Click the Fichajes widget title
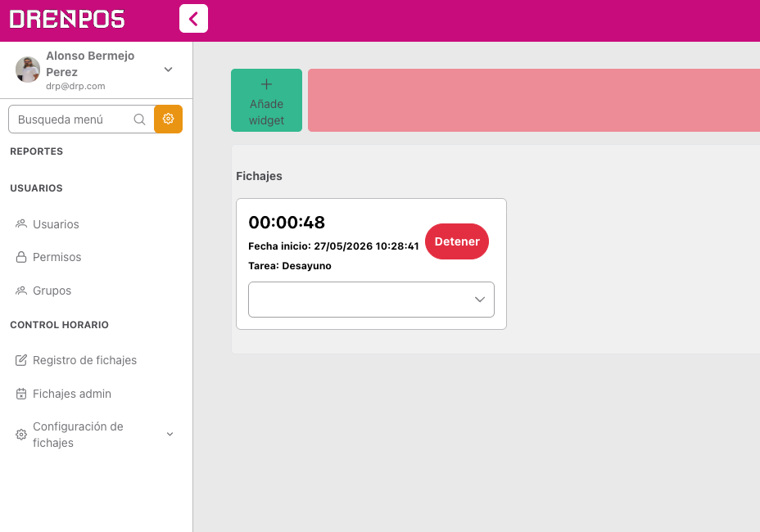The image size is (760, 532). click(x=259, y=176)
